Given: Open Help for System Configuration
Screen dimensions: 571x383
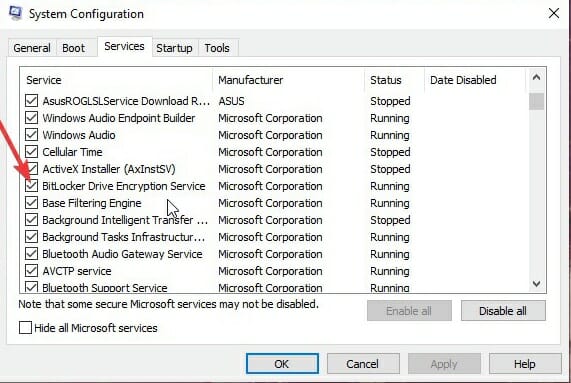Looking at the screenshot, I should [525, 364].
